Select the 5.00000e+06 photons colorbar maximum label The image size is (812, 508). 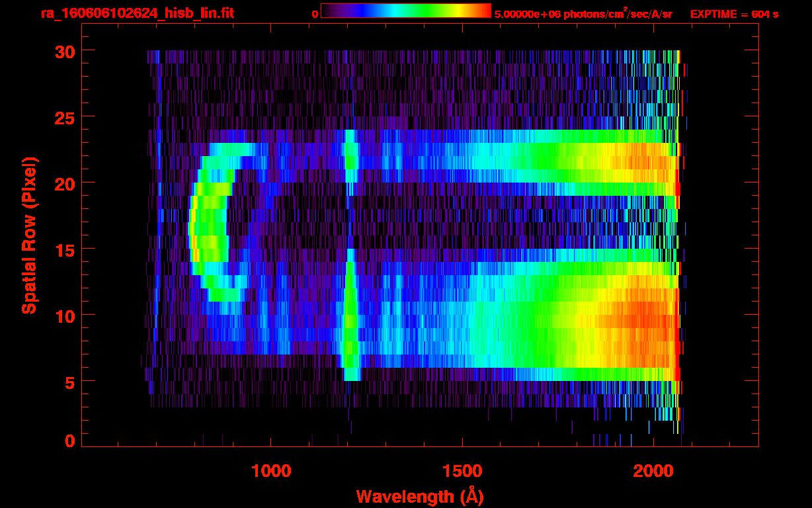(583, 14)
